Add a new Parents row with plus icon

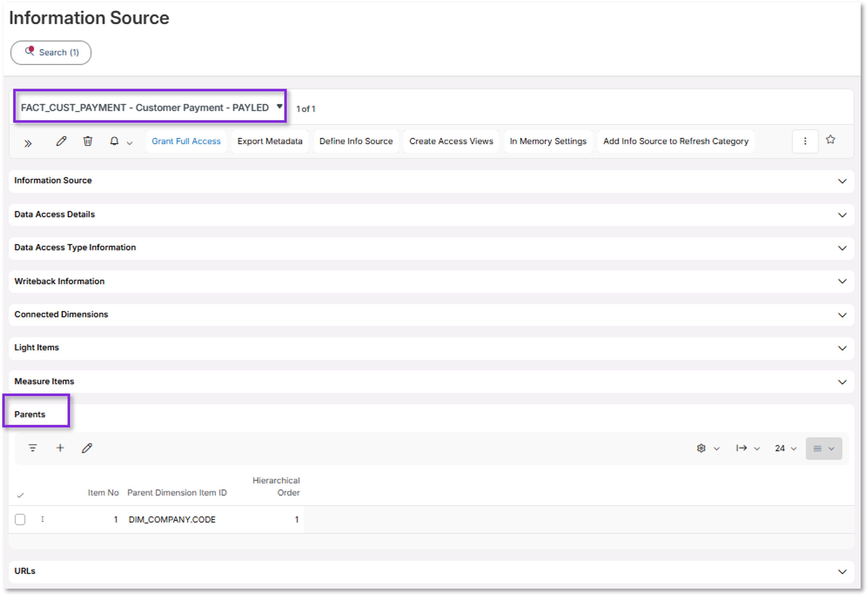coord(60,448)
